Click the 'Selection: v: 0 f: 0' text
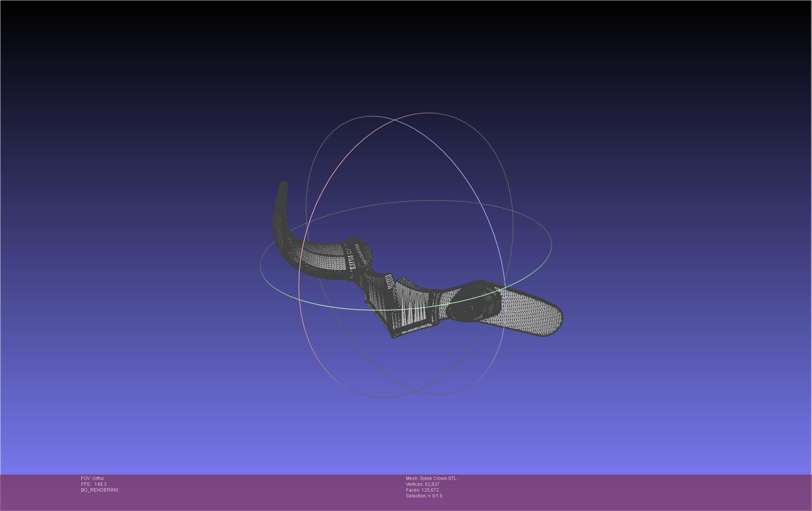The height and width of the screenshot is (511, 812). coord(424,496)
